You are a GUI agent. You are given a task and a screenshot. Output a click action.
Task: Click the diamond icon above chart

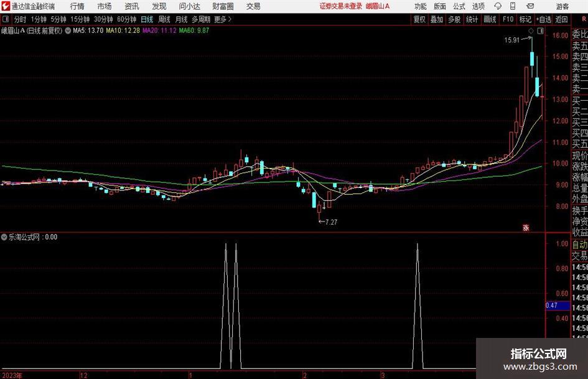point(531,31)
